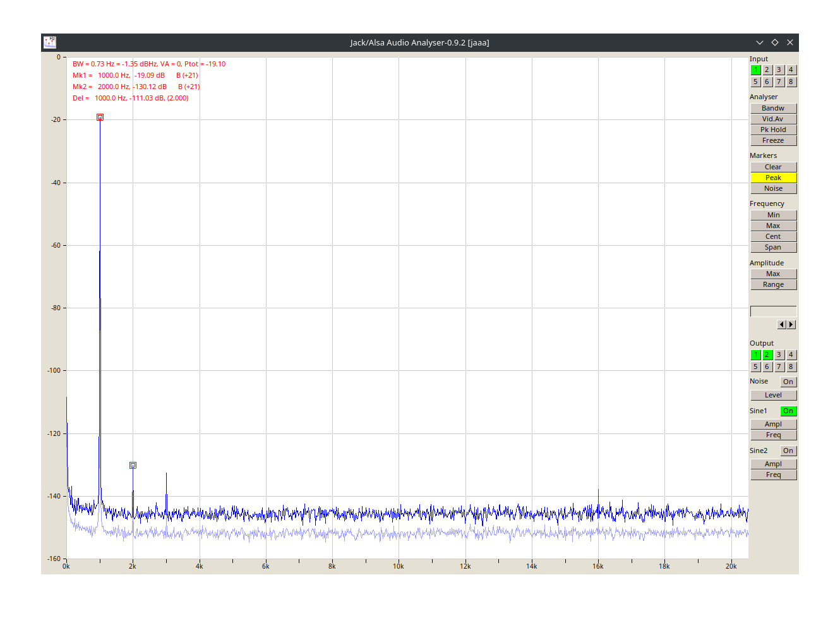
Task: Select input channel 8
Action: [x=791, y=82]
